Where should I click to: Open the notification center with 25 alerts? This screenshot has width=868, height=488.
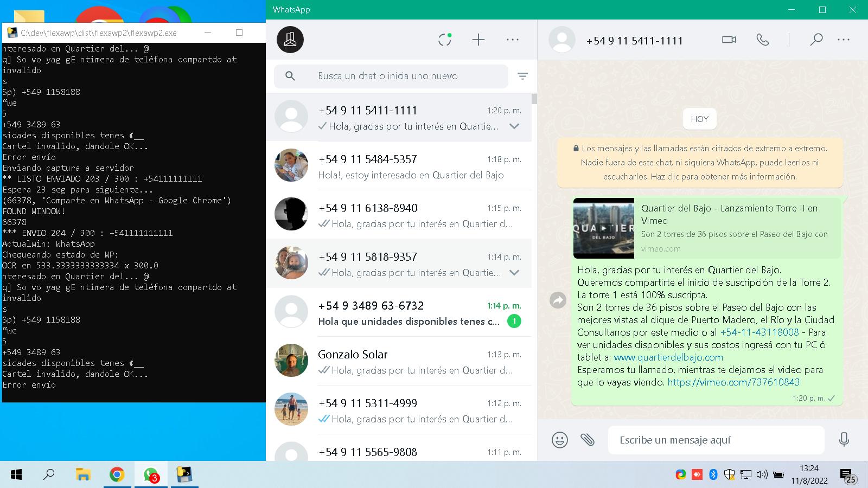pyautogui.click(x=848, y=476)
